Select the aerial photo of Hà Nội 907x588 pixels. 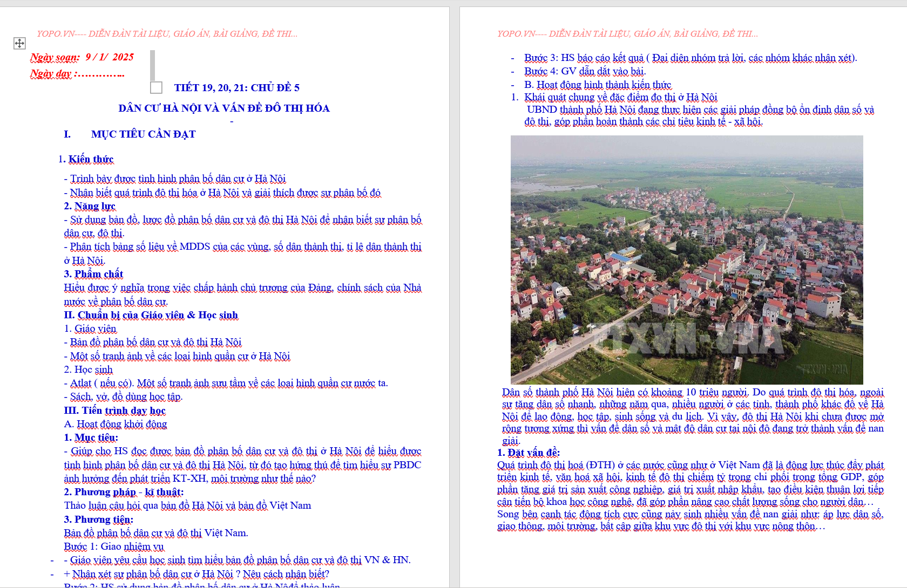[x=687, y=259]
